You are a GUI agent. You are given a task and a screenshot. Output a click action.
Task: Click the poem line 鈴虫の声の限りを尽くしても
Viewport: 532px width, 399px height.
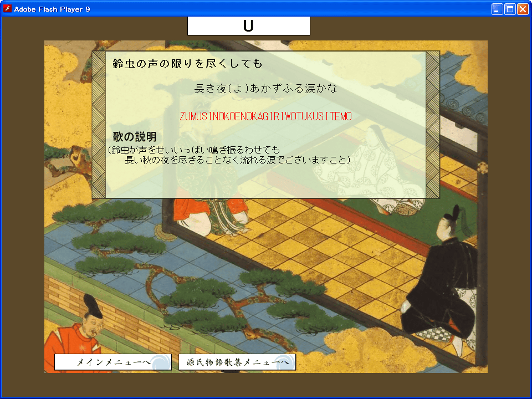point(188,63)
